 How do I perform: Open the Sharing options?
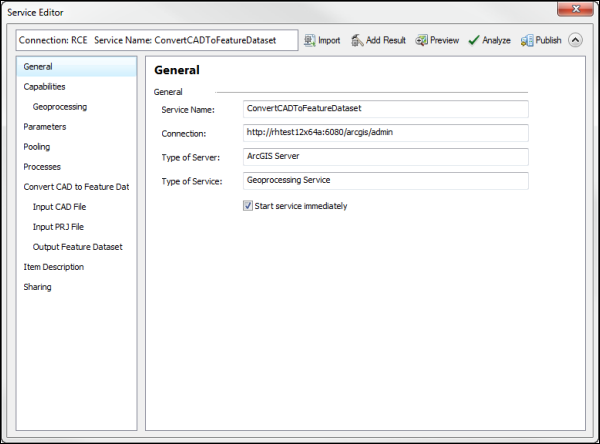pyautogui.click(x=38, y=287)
